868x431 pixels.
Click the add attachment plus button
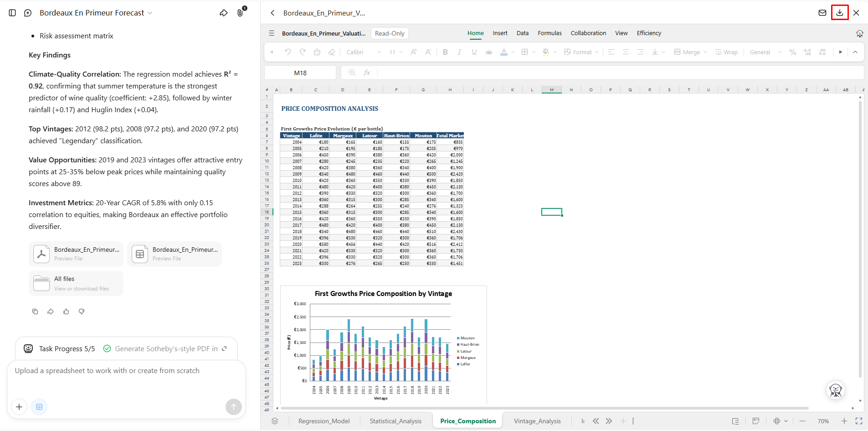tap(19, 407)
